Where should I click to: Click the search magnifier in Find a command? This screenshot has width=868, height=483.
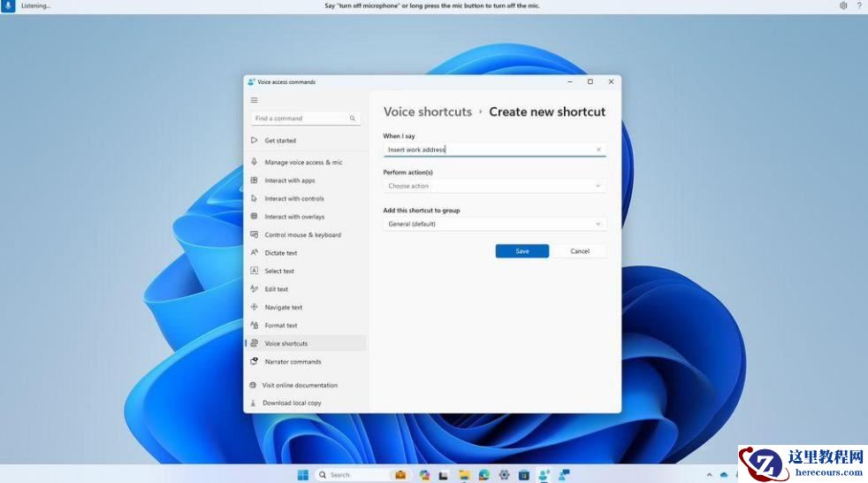pyautogui.click(x=352, y=118)
